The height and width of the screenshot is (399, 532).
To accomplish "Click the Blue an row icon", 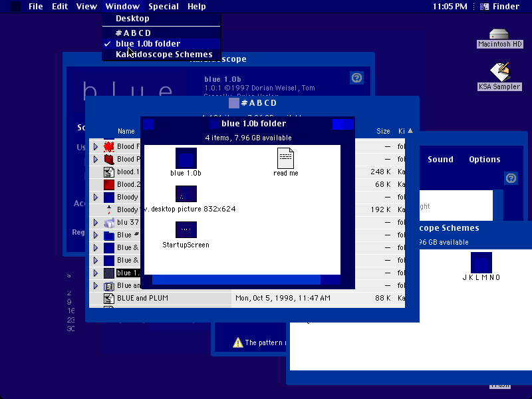I will (x=109, y=286).
